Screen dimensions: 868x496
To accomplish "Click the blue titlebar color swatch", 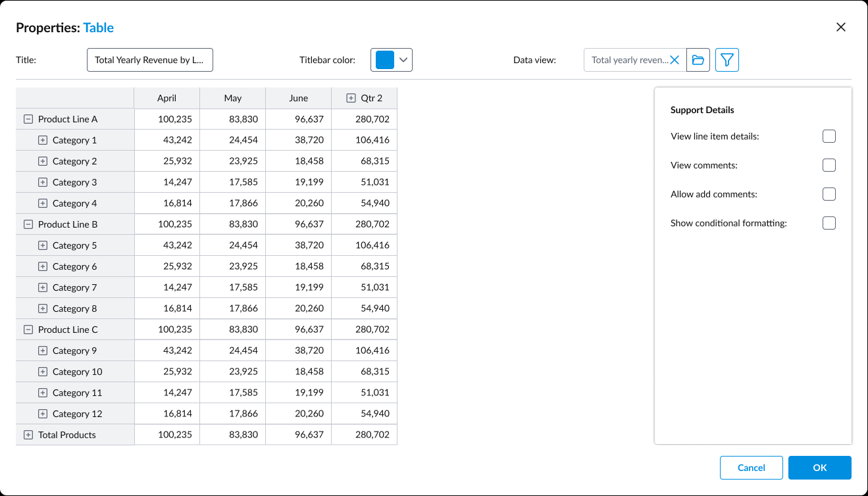I will [384, 60].
